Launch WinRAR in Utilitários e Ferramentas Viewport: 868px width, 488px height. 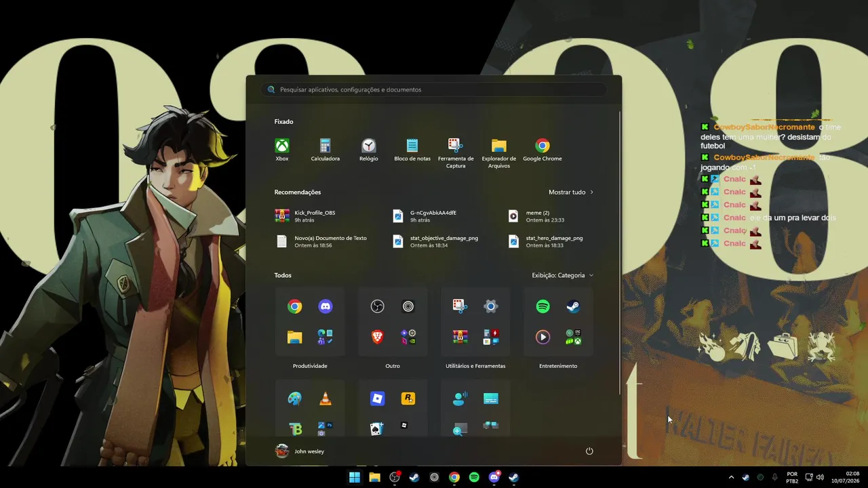tap(460, 337)
